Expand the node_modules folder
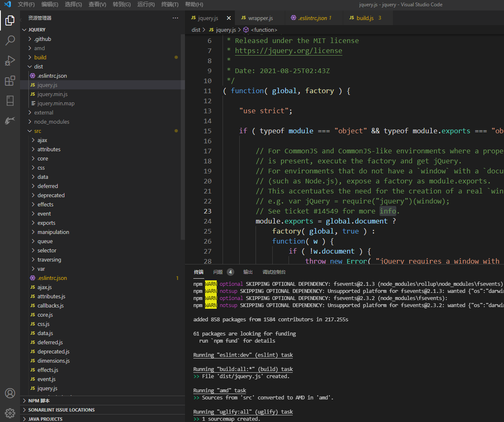The width and height of the screenshot is (504, 422). tap(102, 122)
